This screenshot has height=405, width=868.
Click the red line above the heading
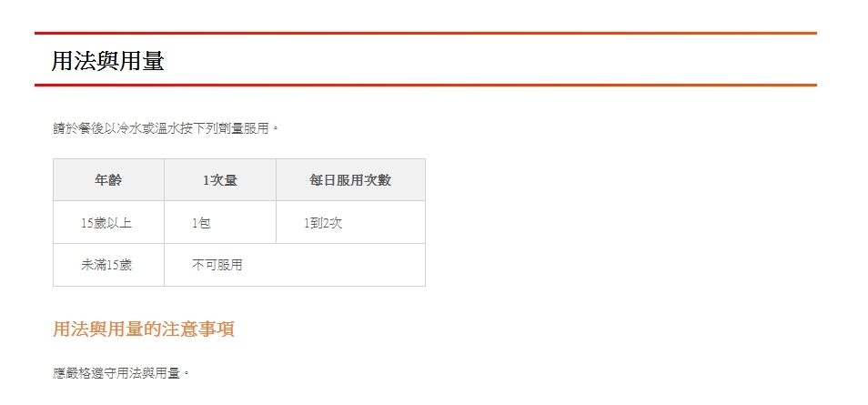click(425, 33)
